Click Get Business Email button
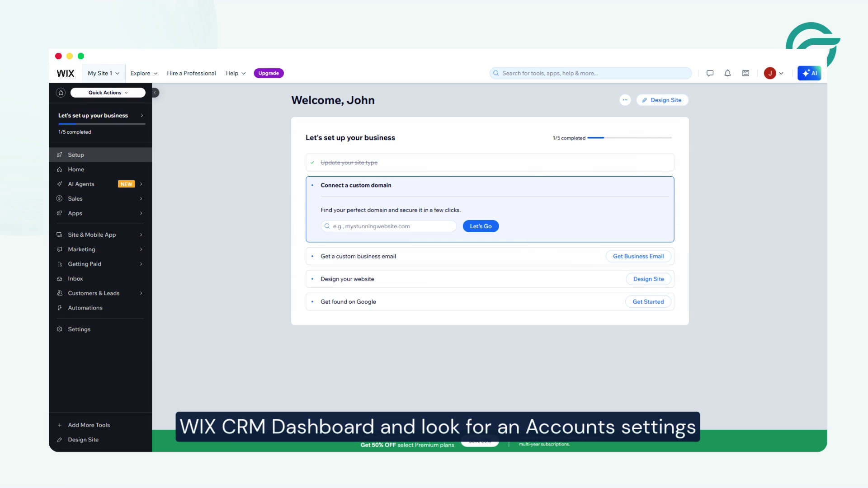The image size is (868, 488). pos(638,256)
